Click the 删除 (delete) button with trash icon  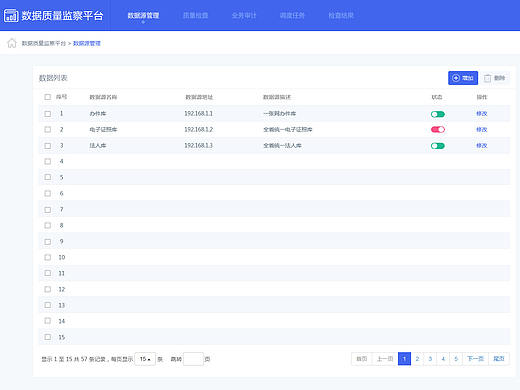click(x=495, y=78)
